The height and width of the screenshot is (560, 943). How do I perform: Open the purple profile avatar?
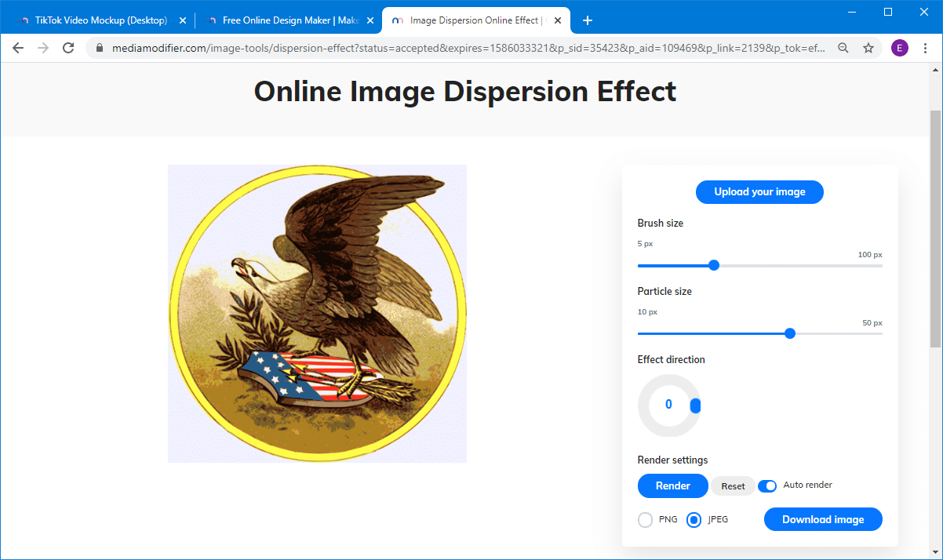(x=899, y=48)
